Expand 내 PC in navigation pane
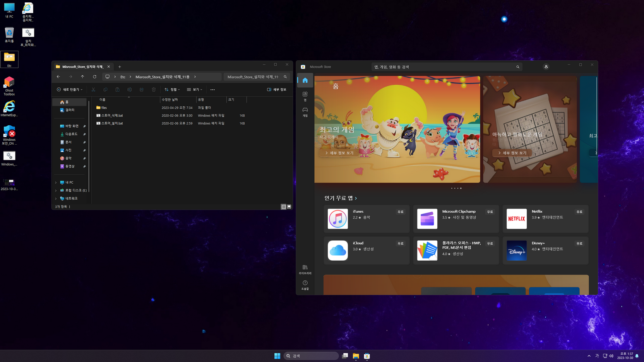The height and width of the screenshot is (362, 644). (x=56, y=183)
